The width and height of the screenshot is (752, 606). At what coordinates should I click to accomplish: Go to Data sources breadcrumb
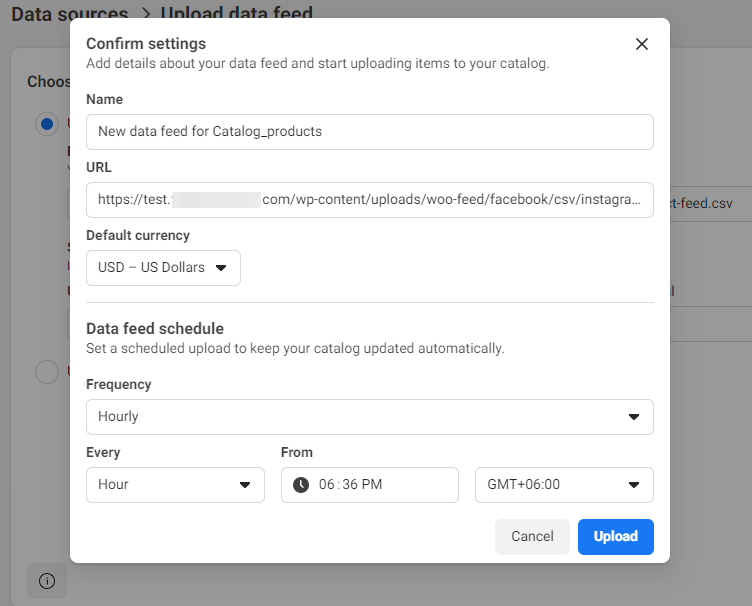70,14
